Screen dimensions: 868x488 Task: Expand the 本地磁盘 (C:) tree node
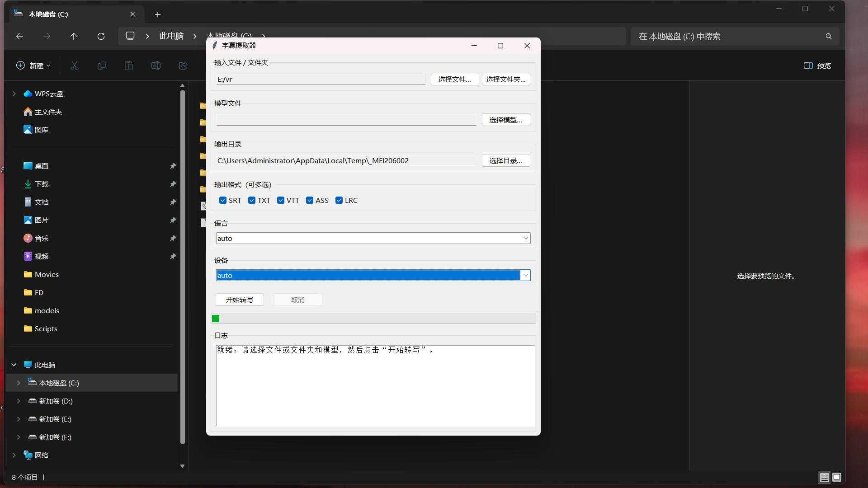tap(19, 383)
